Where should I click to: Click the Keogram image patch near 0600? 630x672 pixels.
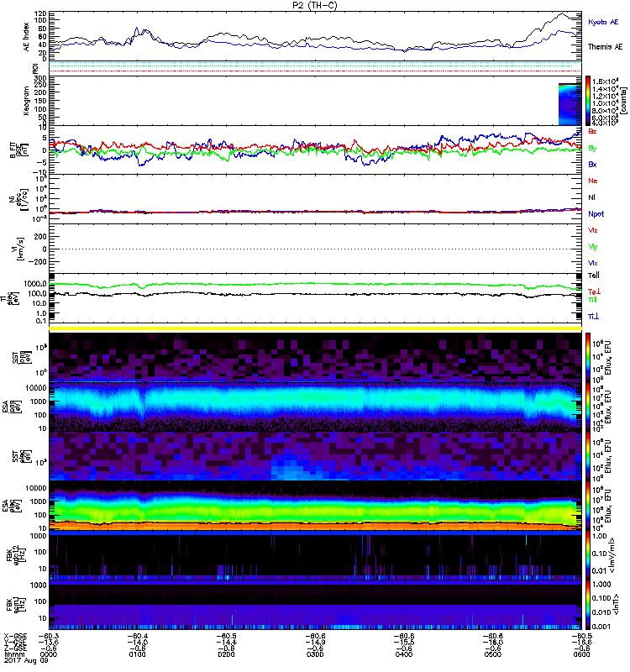click(570, 104)
